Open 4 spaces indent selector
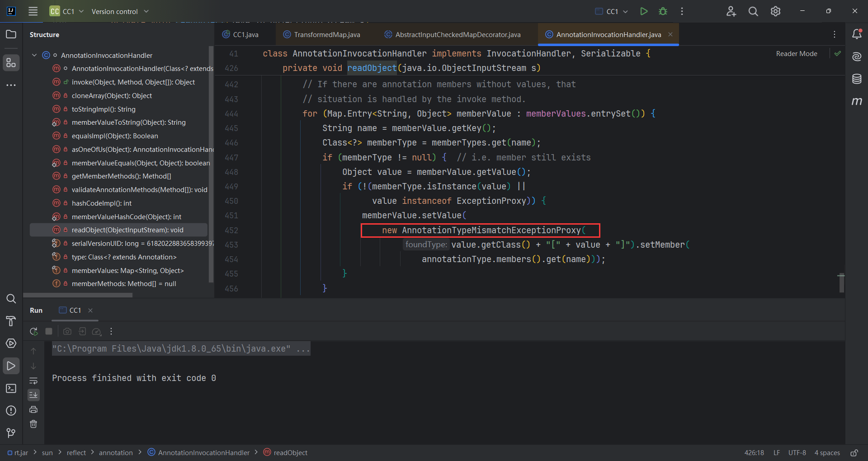 point(827,453)
